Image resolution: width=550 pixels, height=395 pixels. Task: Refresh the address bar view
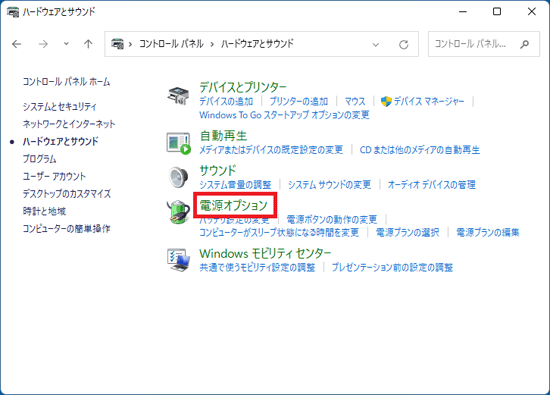404,44
